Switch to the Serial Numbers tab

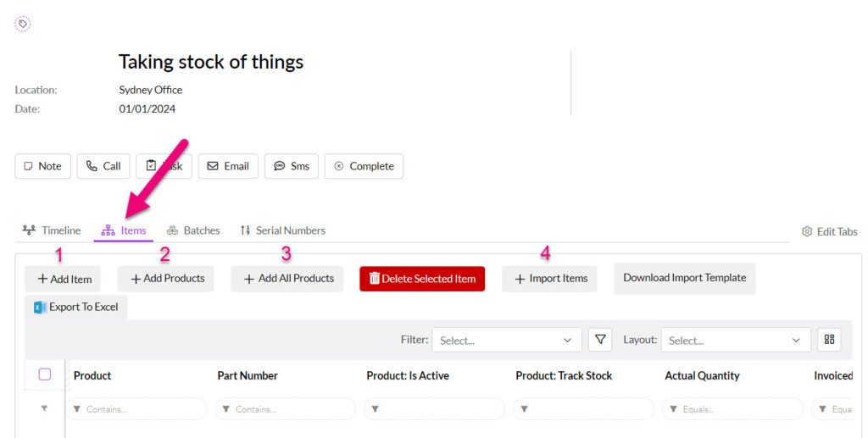[283, 230]
